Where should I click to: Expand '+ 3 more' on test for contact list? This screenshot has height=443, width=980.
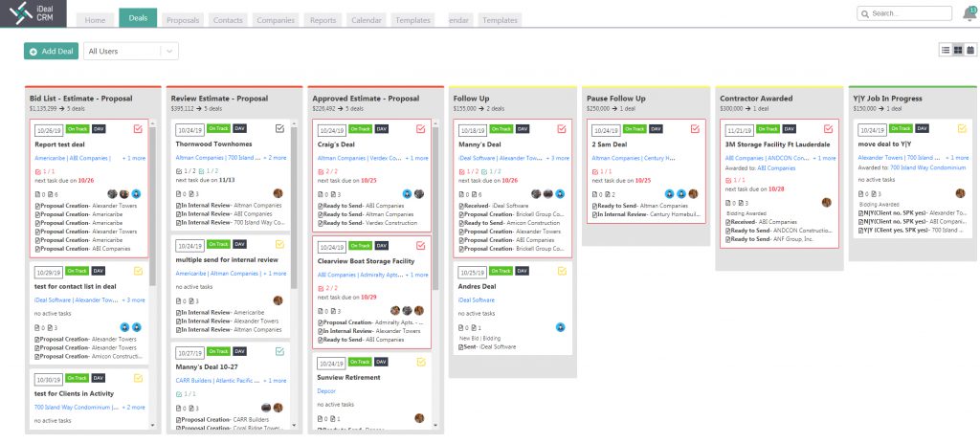(133, 299)
